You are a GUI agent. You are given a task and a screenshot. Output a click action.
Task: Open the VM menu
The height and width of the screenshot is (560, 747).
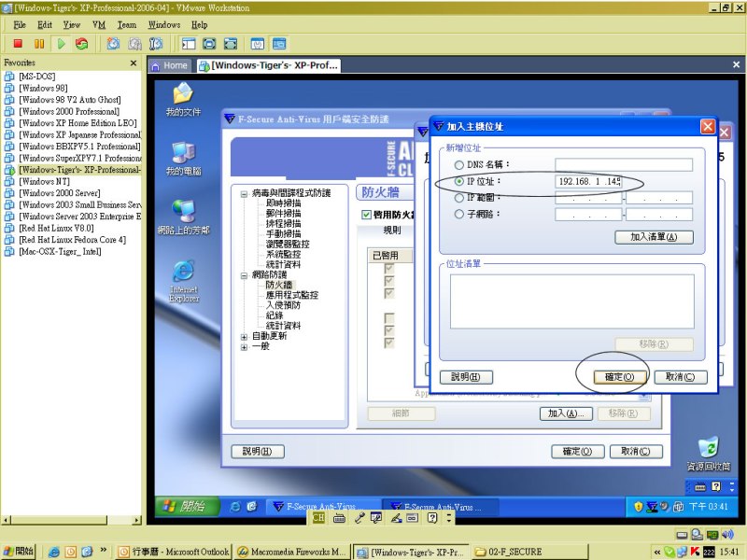point(99,24)
